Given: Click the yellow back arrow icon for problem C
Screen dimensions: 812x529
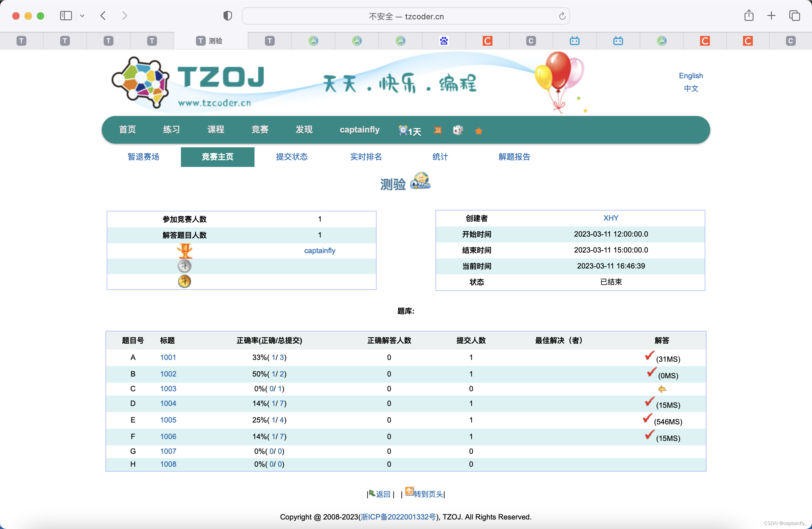Looking at the screenshot, I should (662, 389).
